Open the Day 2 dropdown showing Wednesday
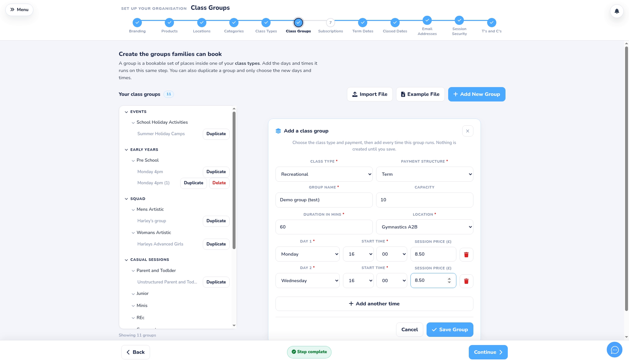This screenshot has width=629, height=364. point(308,281)
